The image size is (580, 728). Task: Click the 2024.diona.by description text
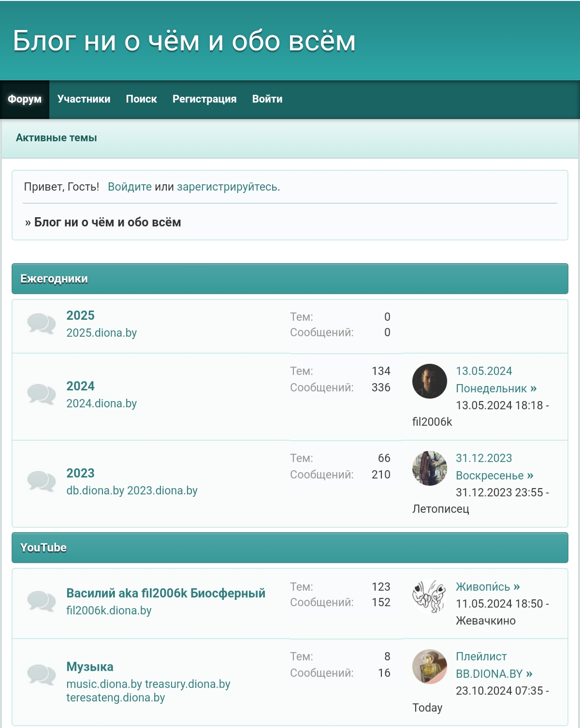pos(101,403)
